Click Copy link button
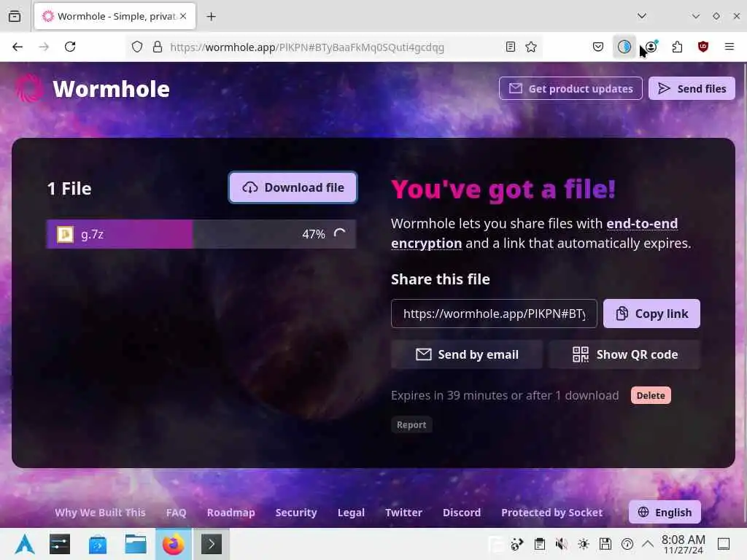 tap(651, 314)
